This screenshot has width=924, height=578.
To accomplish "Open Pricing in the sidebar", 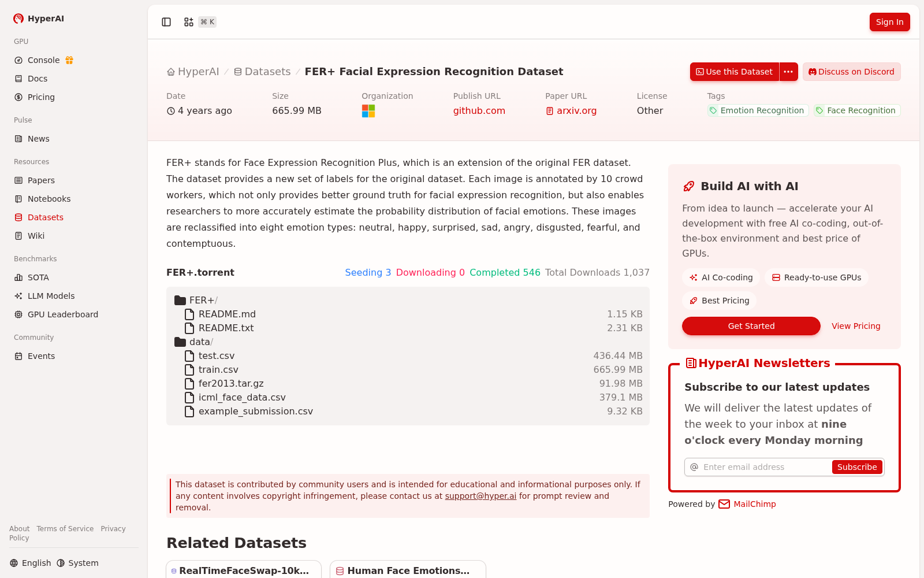I will (41, 97).
